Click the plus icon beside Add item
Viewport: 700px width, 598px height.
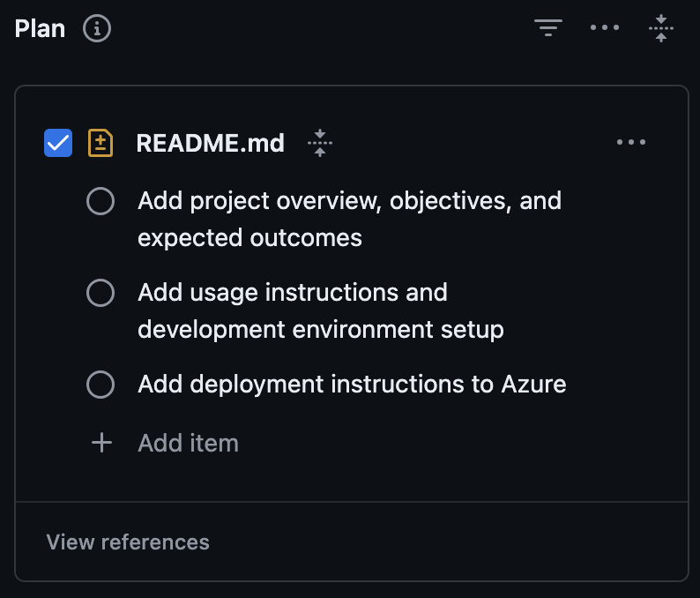tap(101, 443)
